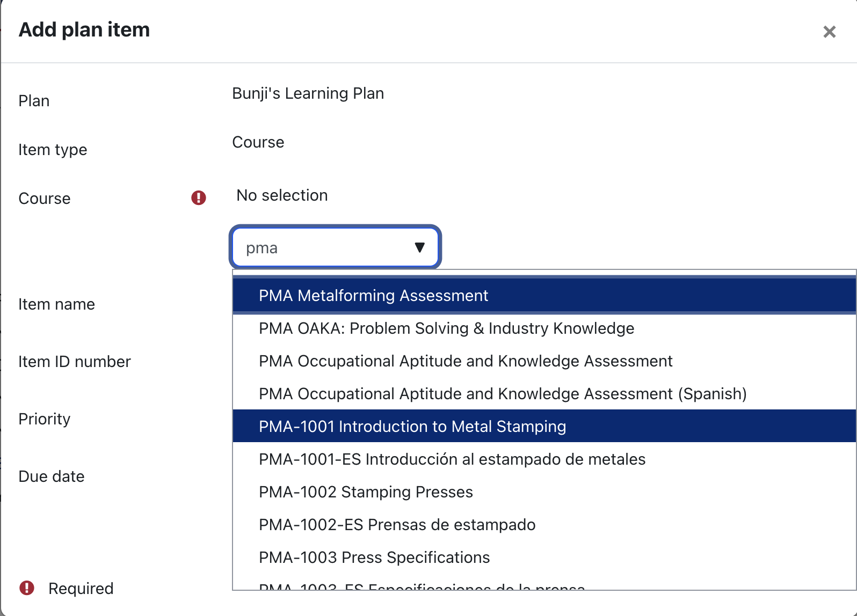
Task: Click the No selection course text
Action: coord(282,195)
